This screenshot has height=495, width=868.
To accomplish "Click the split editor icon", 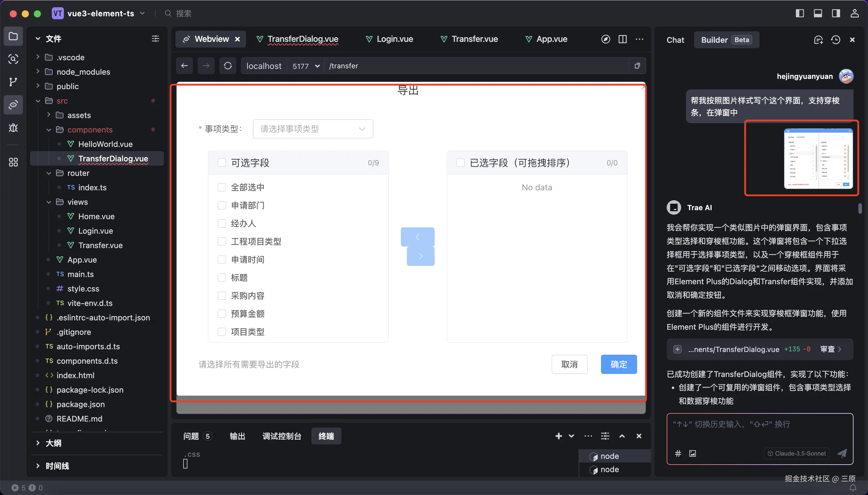I will [x=622, y=39].
